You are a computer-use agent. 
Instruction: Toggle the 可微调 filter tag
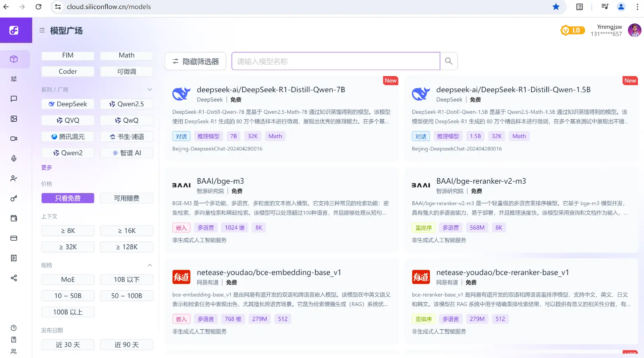(x=126, y=71)
